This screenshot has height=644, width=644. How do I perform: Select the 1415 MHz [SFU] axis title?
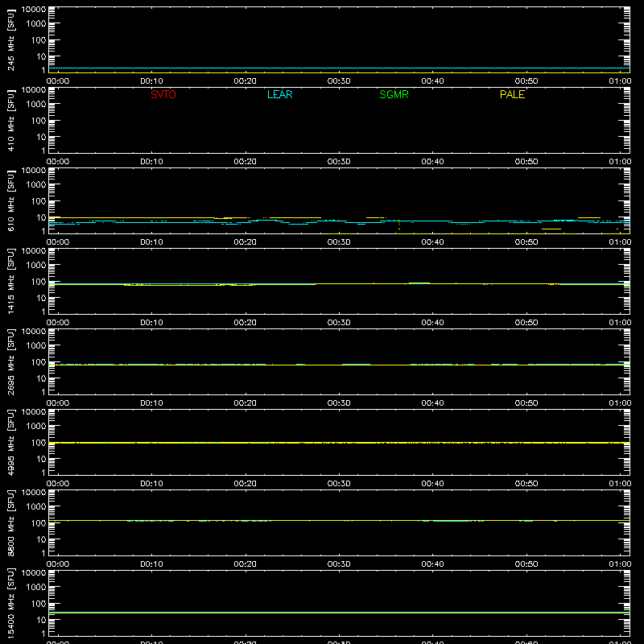click(10, 281)
